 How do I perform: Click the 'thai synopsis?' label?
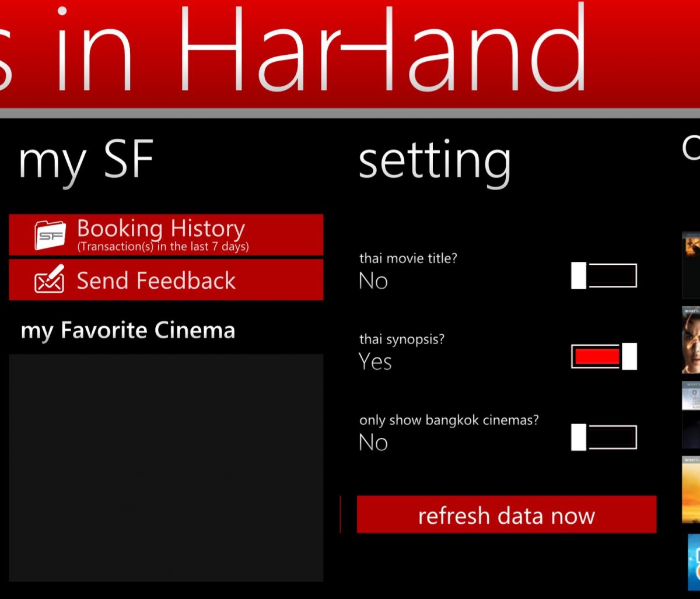pos(402,339)
